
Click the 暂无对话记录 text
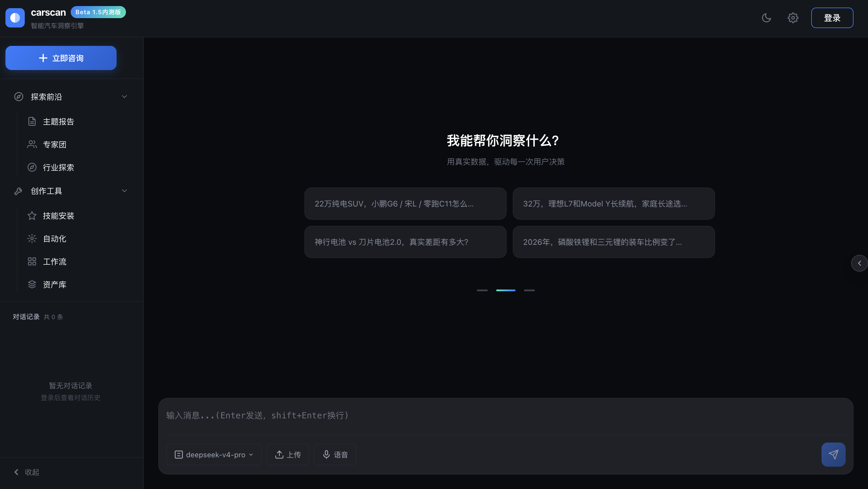pyautogui.click(x=71, y=385)
